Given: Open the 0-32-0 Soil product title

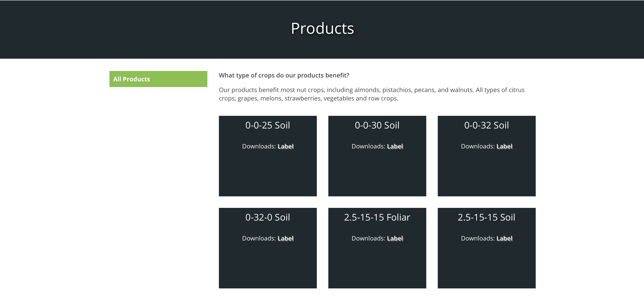Looking at the screenshot, I should point(267,217).
